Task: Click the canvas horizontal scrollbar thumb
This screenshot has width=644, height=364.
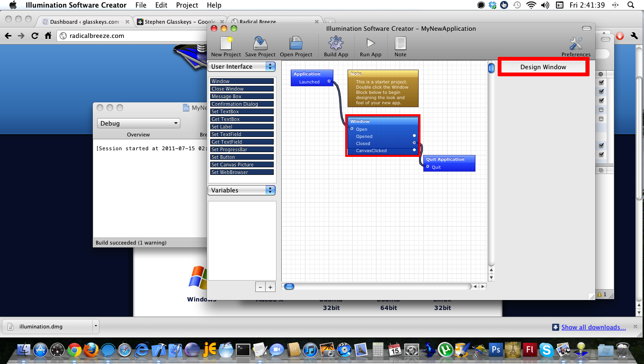Action: click(289, 286)
